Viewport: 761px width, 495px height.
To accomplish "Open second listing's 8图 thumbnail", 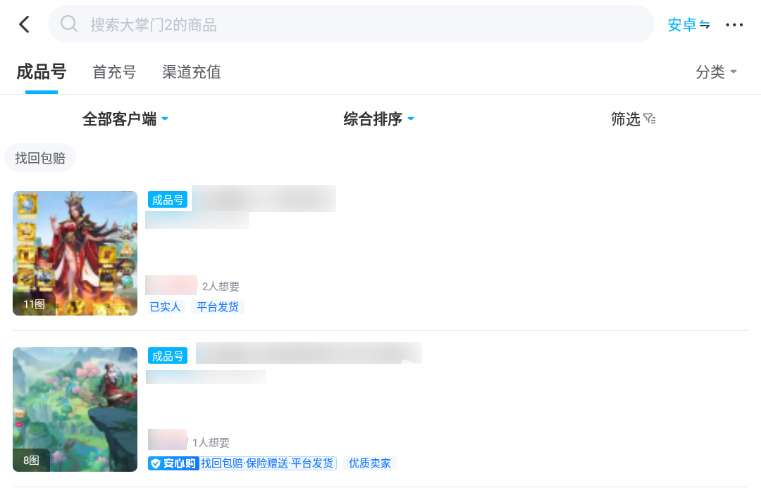I will tap(75, 409).
